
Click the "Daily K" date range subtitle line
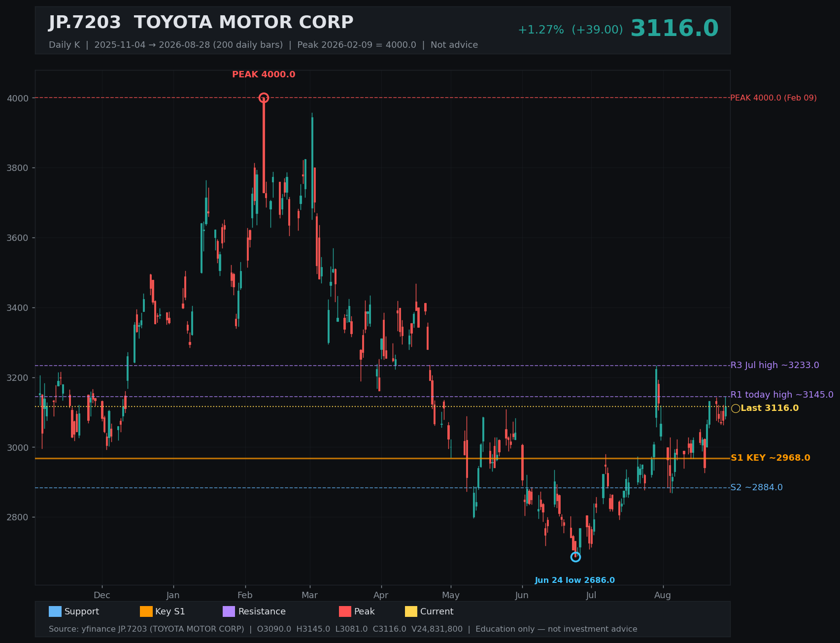tap(263, 45)
